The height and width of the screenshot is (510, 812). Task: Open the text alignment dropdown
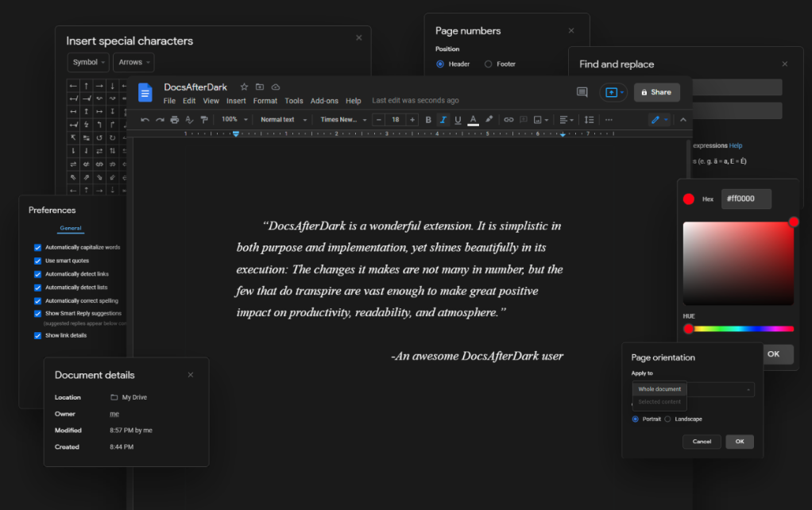[566, 120]
